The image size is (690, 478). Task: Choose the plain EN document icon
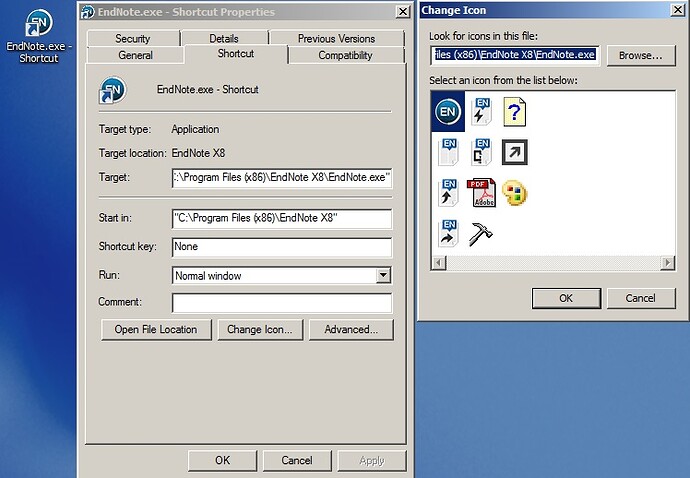[448, 152]
